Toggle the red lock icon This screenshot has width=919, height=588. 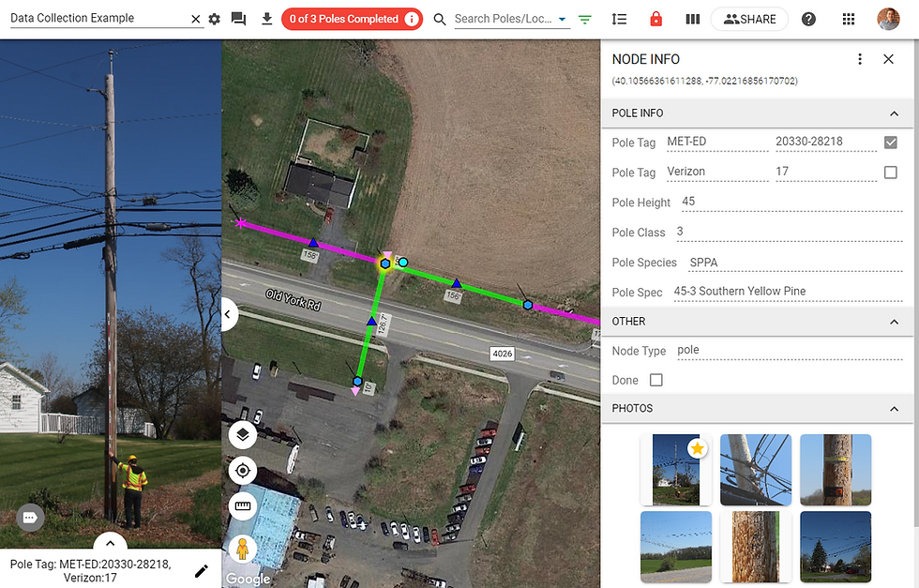(x=655, y=19)
